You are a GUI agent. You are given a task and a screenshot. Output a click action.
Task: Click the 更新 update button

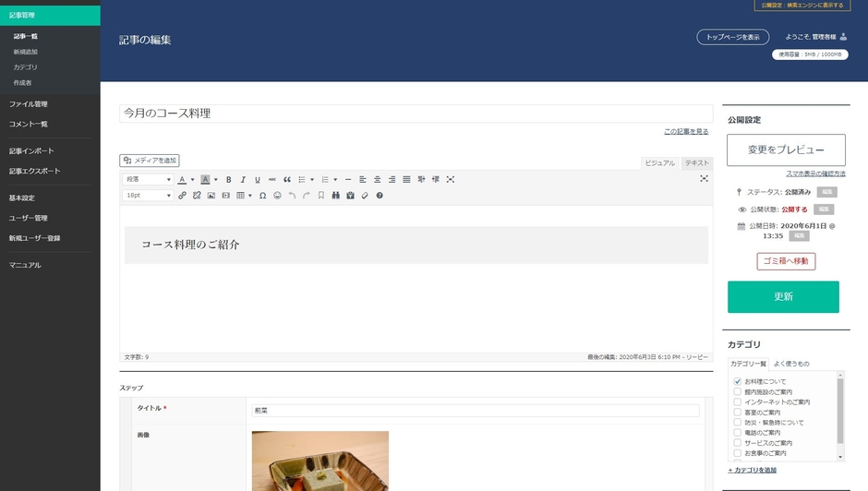pos(783,296)
